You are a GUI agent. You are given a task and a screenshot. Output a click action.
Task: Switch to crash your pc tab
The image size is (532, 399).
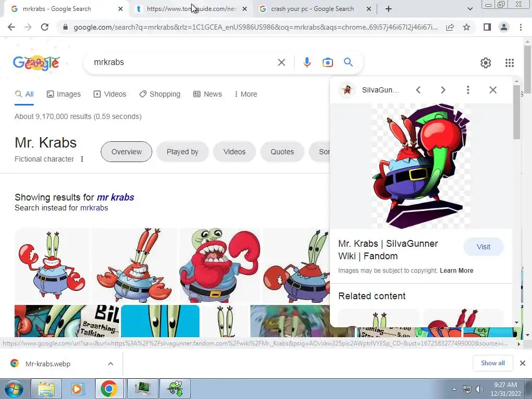coord(312,9)
